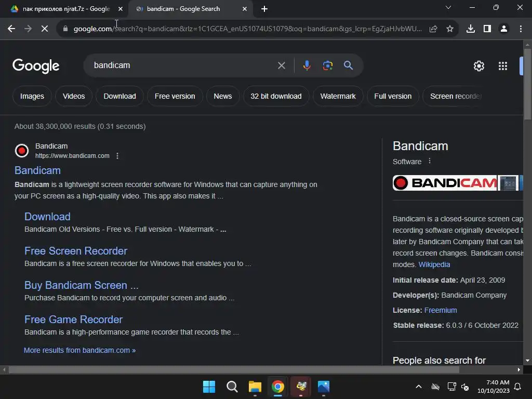Screen dimensions: 532x399
Task: Click inside the bandicam search box
Action: tap(183, 65)
